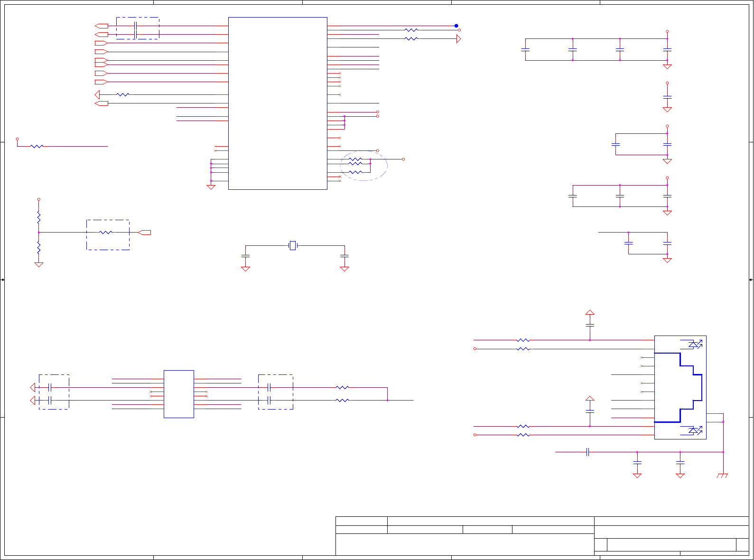Click the off-page connector after the dashed resistor box
The height and width of the screenshot is (560, 754).
pyautogui.click(x=144, y=232)
